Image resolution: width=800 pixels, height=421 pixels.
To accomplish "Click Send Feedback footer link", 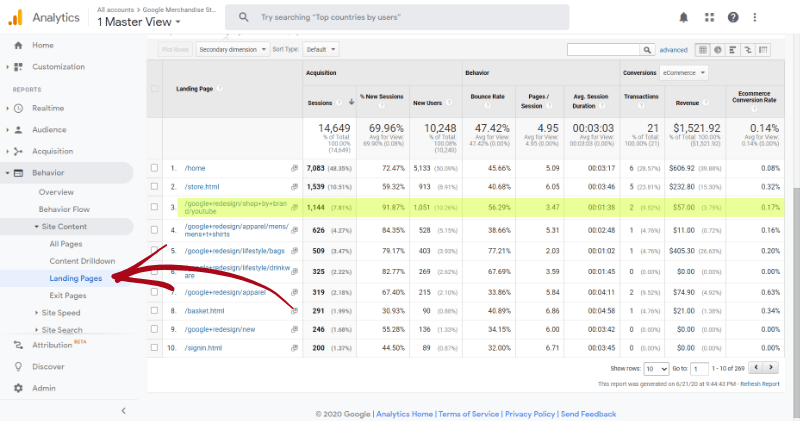I will (x=588, y=414).
